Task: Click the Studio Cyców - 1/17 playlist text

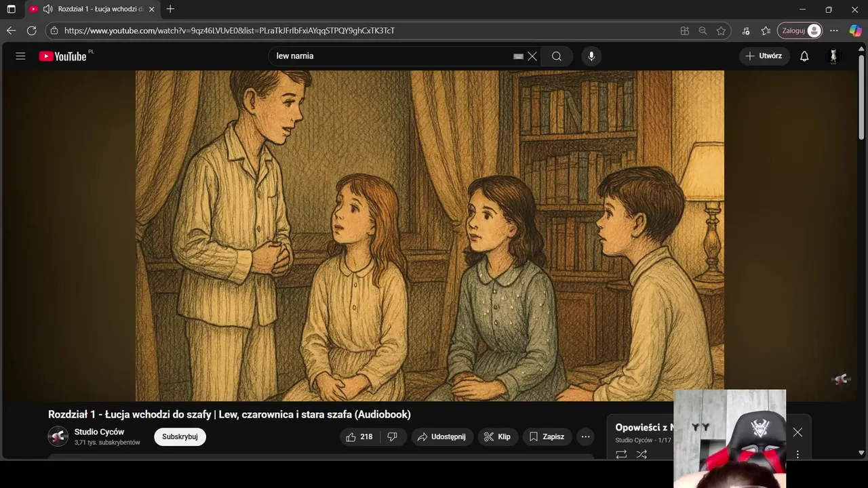Action: 643,441
